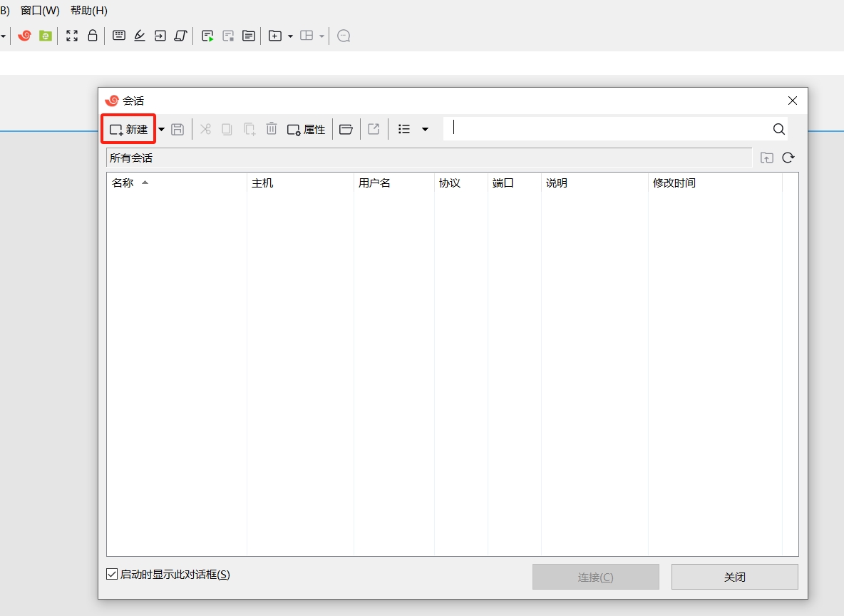Image resolution: width=844 pixels, height=616 pixels.
Task: Click the trash delete icon
Action: click(x=272, y=129)
